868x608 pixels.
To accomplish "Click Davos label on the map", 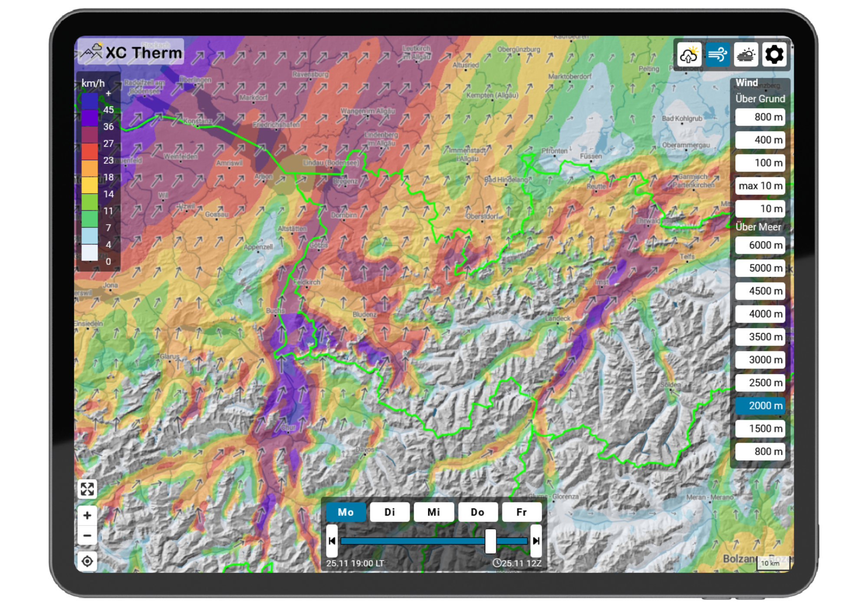I will 365,449.
